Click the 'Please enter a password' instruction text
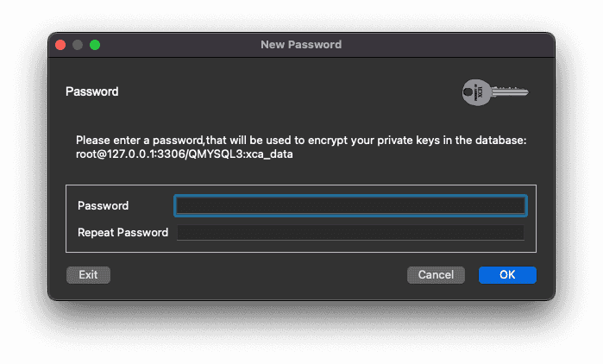The height and width of the screenshot is (364, 603). coord(301,140)
